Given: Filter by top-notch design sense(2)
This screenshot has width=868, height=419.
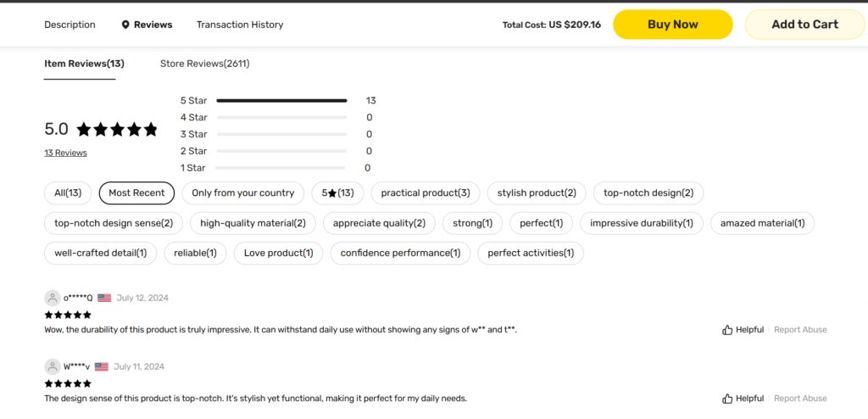Looking at the screenshot, I should 114,223.
